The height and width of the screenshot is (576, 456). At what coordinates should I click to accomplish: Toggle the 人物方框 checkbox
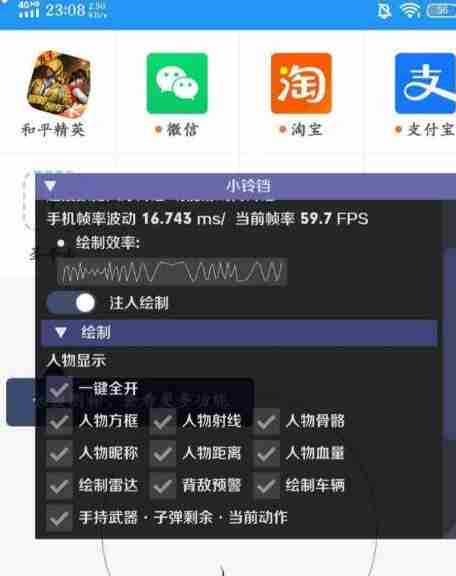pos(59,422)
